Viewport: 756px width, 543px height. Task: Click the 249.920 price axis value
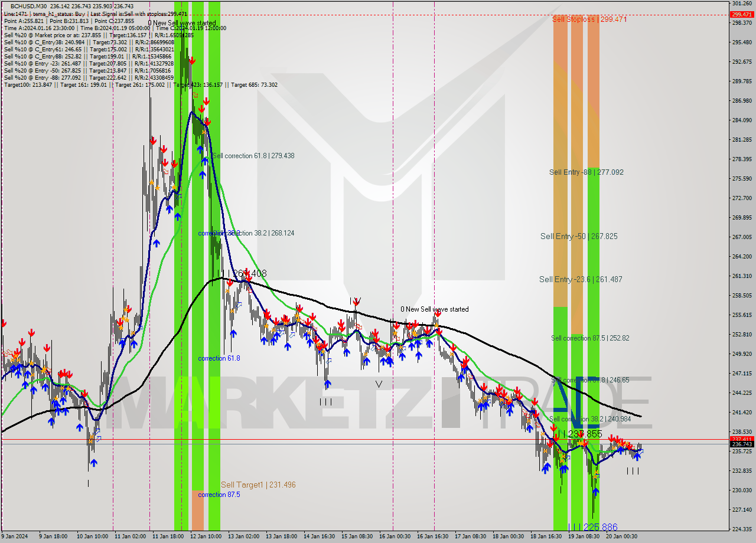coord(742,354)
